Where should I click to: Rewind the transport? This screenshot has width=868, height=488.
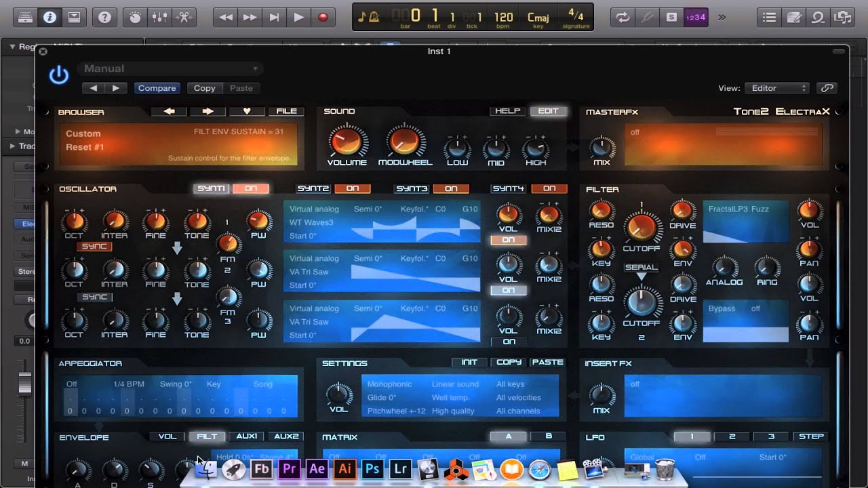pos(226,17)
